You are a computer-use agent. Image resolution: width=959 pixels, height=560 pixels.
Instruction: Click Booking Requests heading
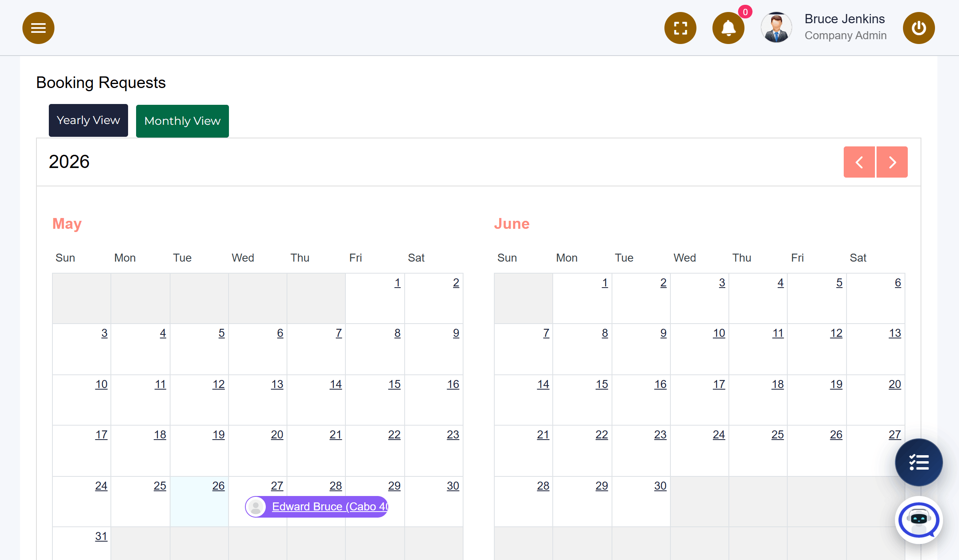coord(101,83)
